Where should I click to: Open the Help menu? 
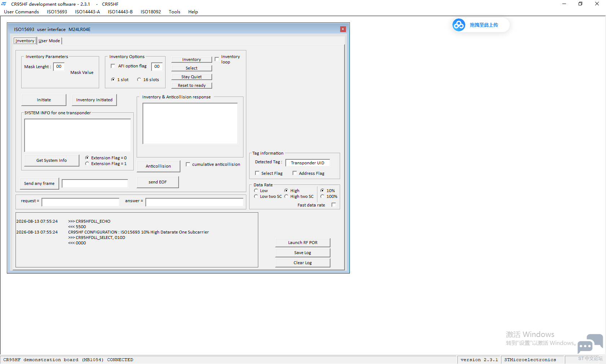[x=193, y=12]
